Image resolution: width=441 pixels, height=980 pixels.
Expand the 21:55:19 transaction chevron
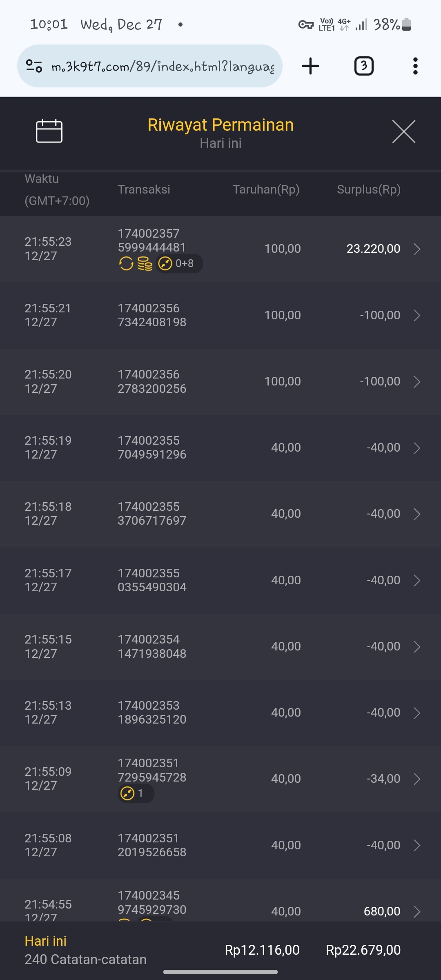pyautogui.click(x=417, y=448)
